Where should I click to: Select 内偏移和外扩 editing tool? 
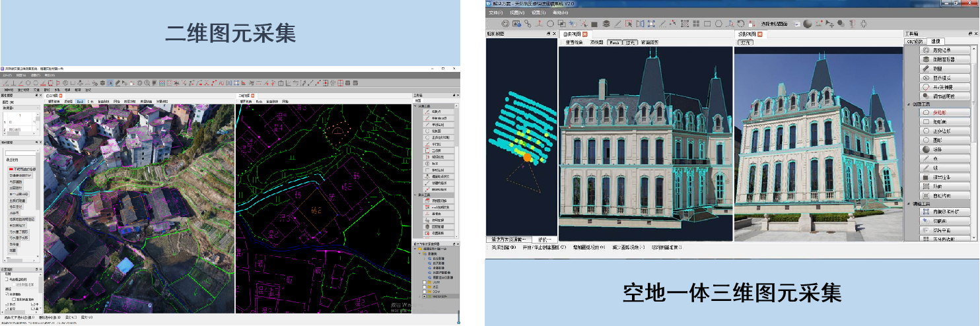click(944, 212)
